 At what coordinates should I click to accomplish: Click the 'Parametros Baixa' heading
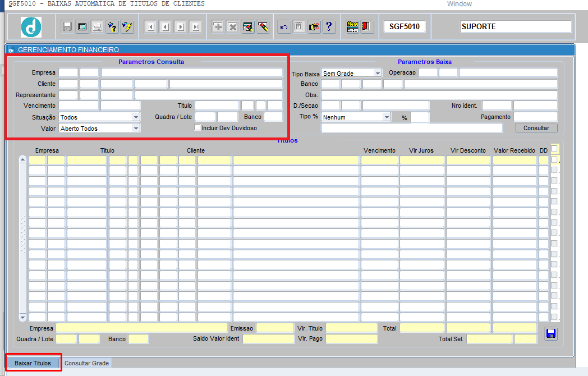click(425, 62)
